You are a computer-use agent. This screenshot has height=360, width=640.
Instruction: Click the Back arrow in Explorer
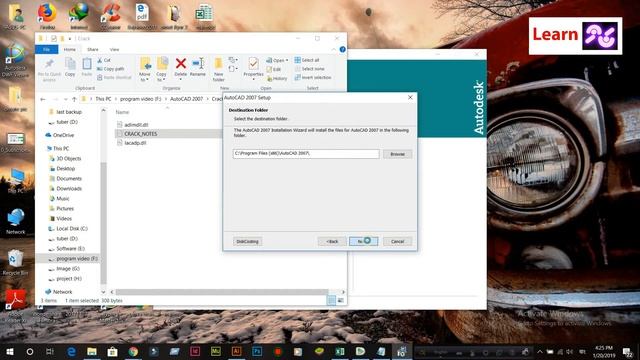pyautogui.click(x=43, y=99)
